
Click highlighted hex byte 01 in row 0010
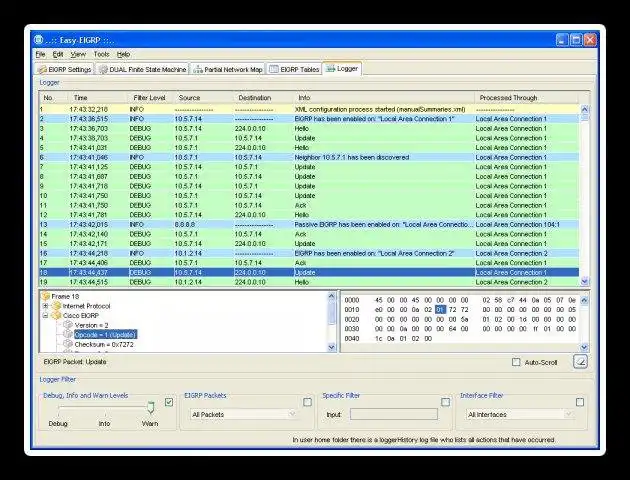click(440, 310)
